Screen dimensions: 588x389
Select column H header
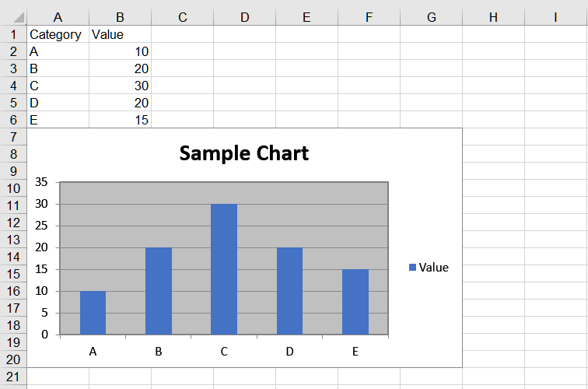click(493, 17)
